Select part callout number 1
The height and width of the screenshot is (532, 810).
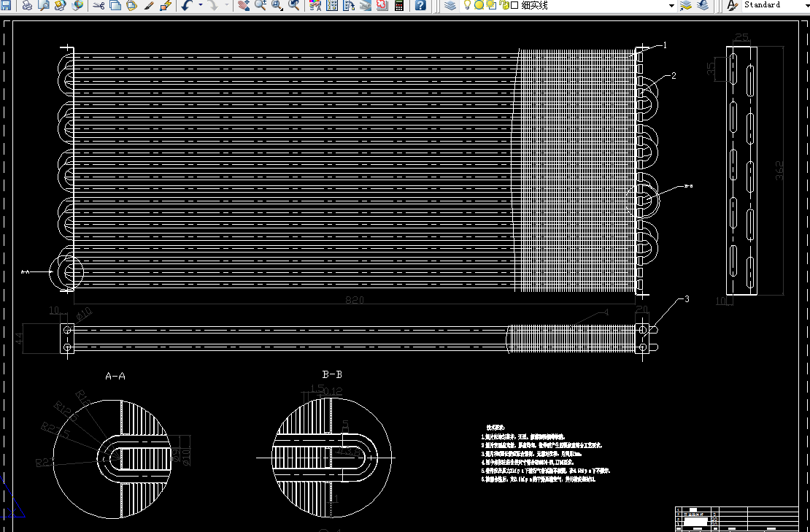pos(665,45)
